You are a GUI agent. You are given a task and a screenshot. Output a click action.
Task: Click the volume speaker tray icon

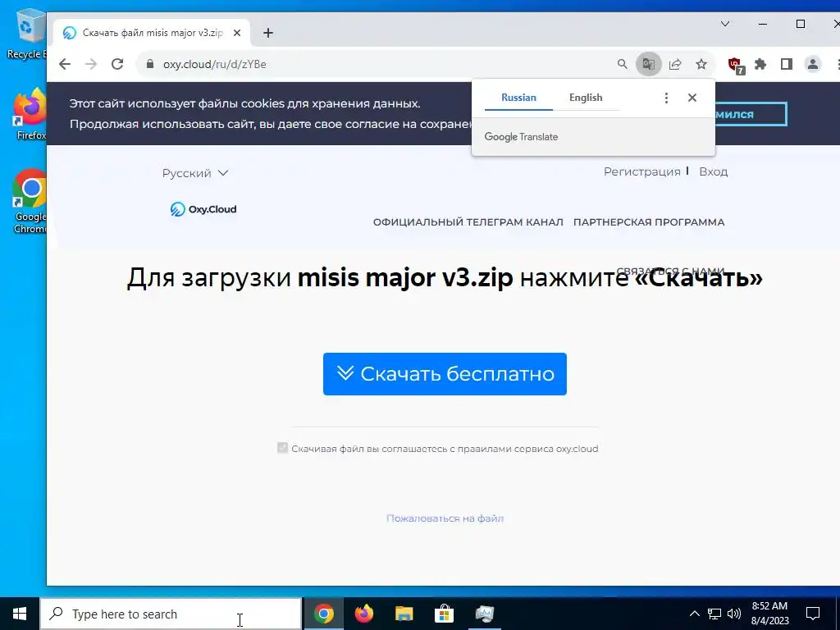point(734,614)
